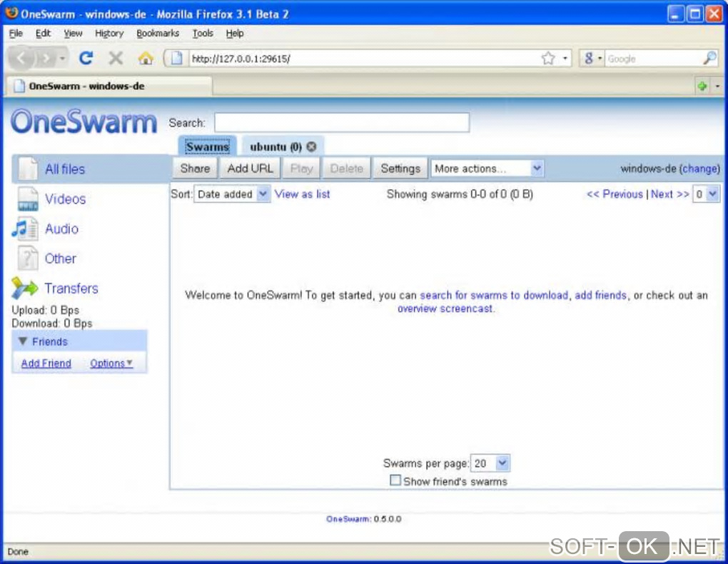The height and width of the screenshot is (564, 728).
Task: Click the All files document icon
Action: [x=27, y=168]
